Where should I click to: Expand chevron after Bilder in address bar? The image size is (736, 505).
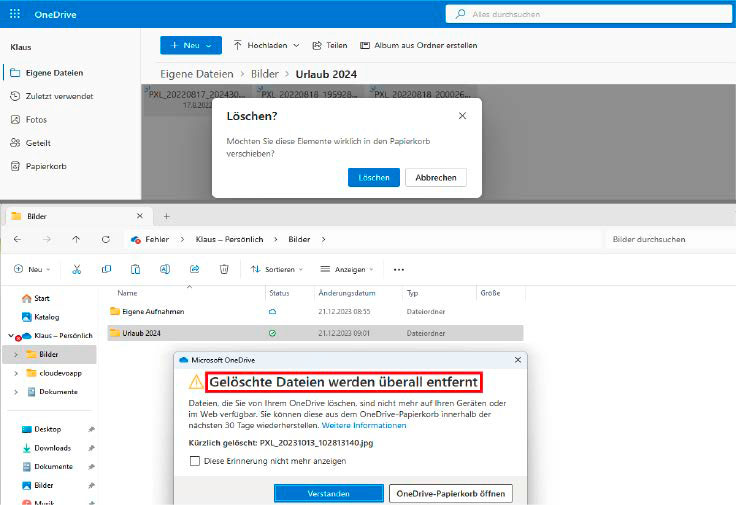pyautogui.click(x=323, y=239)
